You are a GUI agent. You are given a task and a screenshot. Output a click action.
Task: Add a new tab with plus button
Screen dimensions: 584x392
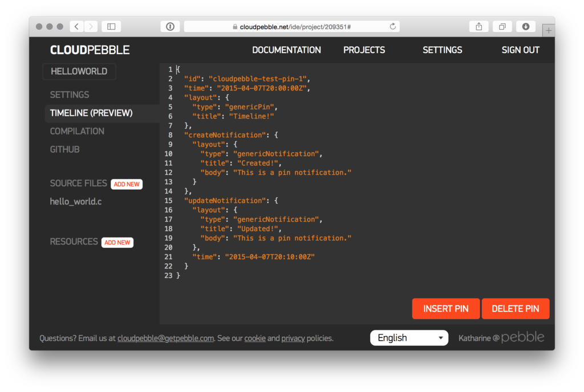[x=549, y=31]
